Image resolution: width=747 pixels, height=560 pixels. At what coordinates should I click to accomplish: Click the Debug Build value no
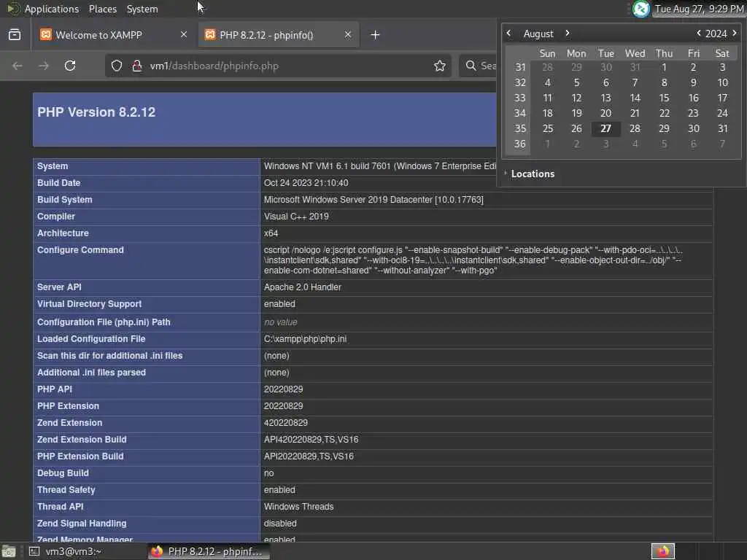pyautogui.click(x=268, y=473)
